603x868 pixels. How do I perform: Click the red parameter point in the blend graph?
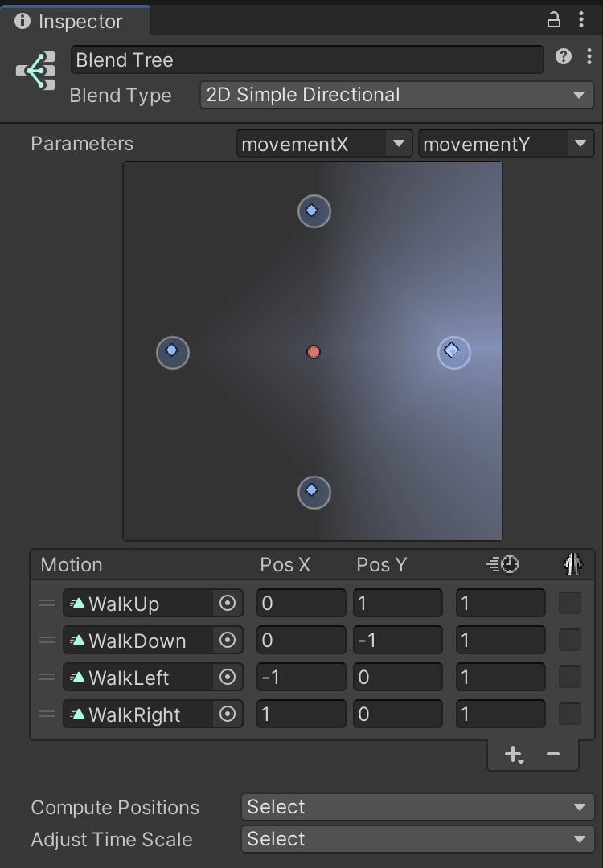pos(314,352)
